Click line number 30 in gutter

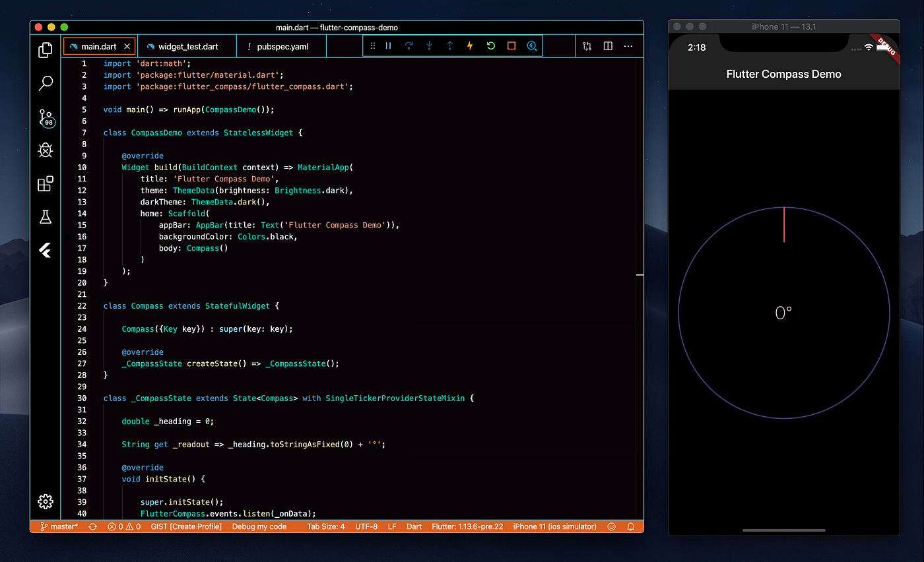pos(82,398)
